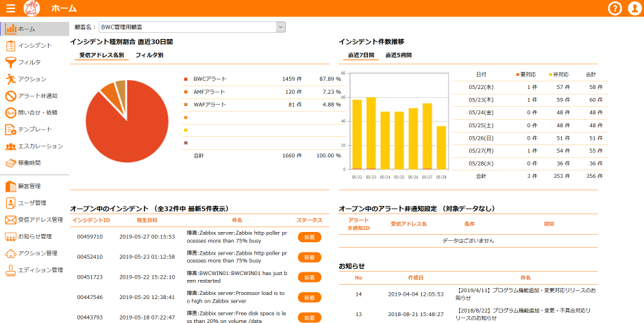
Task: Click the BWCアラート red legend swatch
Action: 186,79
